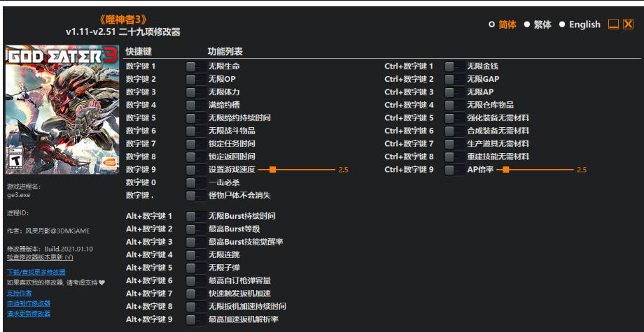Viewport: 644px width, 332px height.
Task: Toggle 锁定任务时间 switch
Action: [x=195, y=144]
